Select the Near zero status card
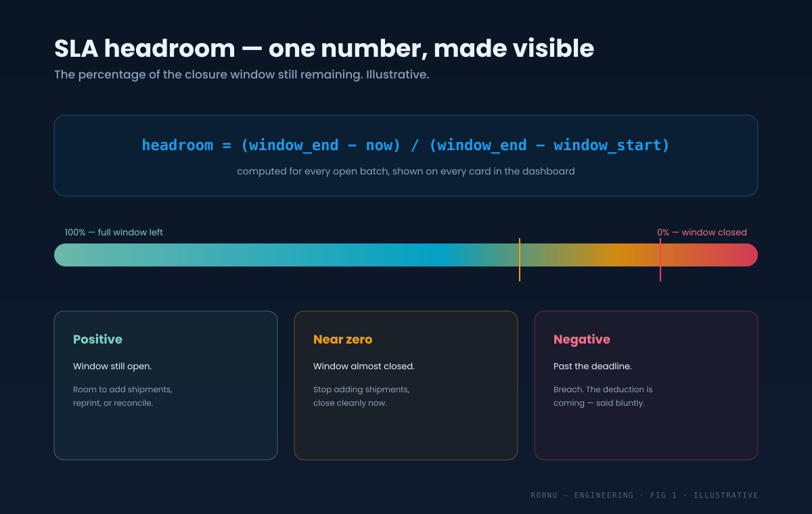The width and height of the screenshot is (812, 514). click(406, 385)
